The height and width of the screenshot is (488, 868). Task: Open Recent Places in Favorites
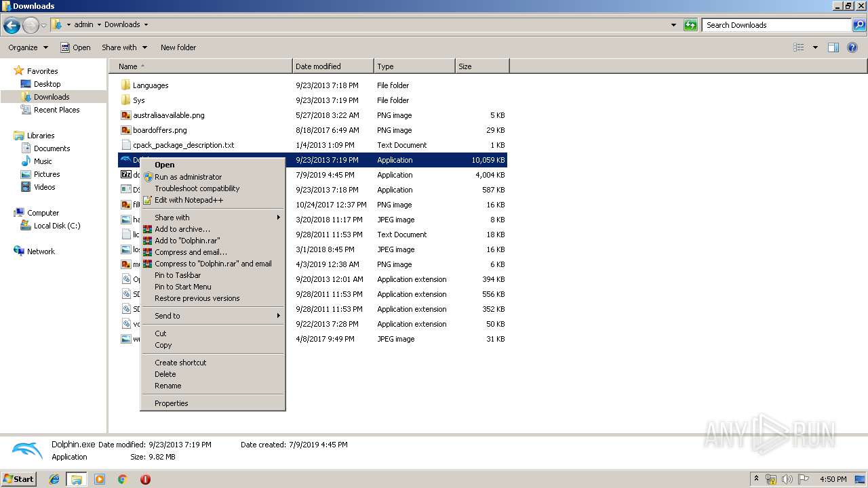pos(56,110)
